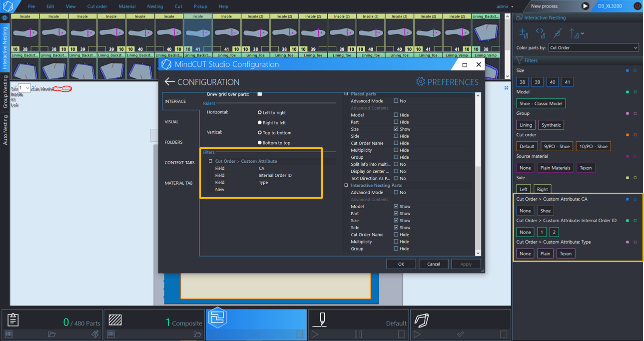Click the barcode icon under the Composite tile

point(111,334)
